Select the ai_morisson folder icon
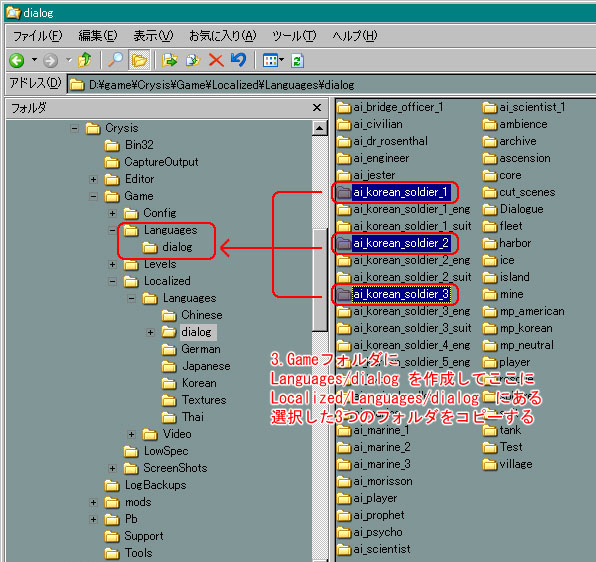Viewport: 596px width, 562px height. point(344,482)
